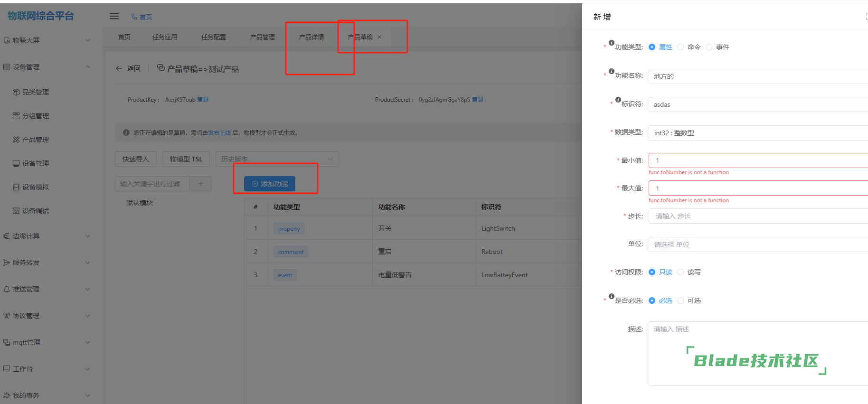Click the 添加功能 button
The height and width of the screenshot is (404, 868).
tap(270, 184)
